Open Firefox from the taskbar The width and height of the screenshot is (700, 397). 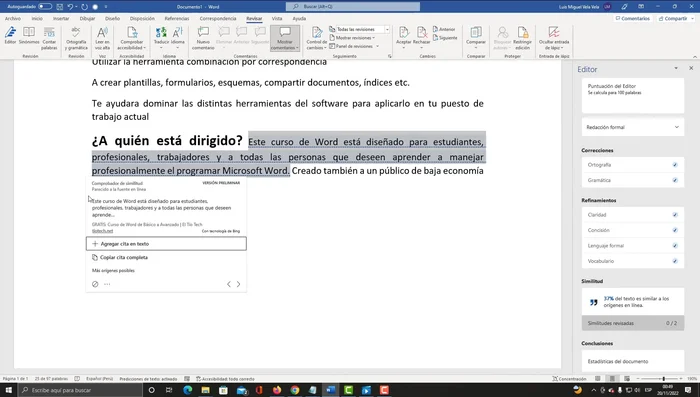coord(277,390)
